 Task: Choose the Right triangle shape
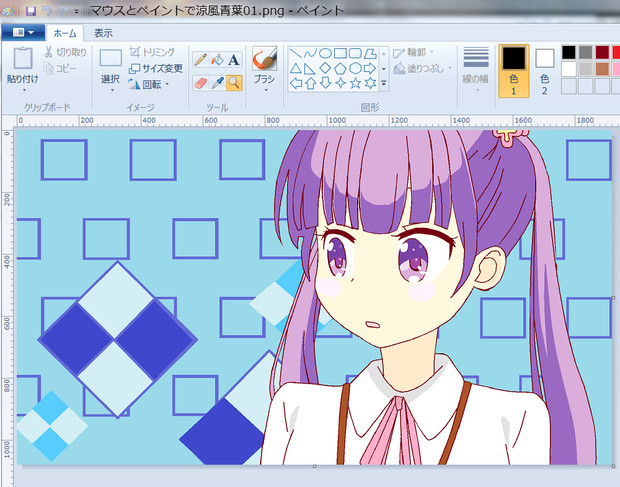click(310, 68)
